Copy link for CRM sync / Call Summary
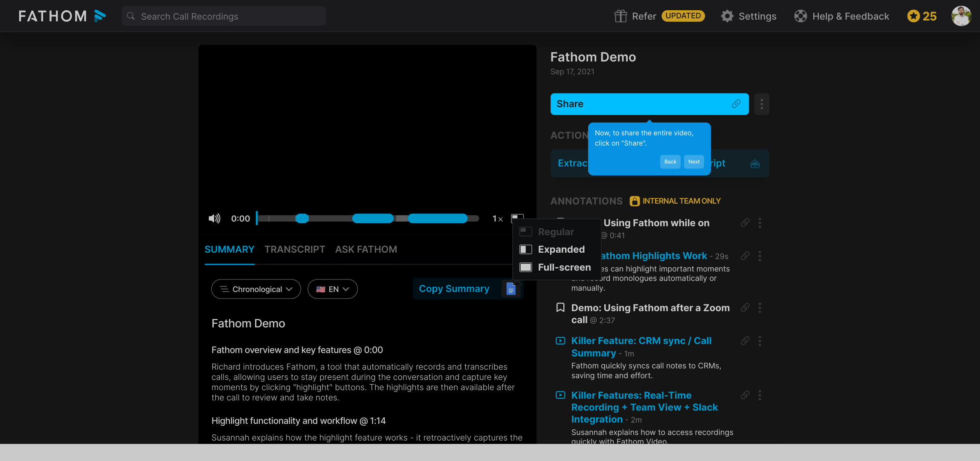Image resolution: width=980 pixels, height=461 pixels. [x=745, y=341]
